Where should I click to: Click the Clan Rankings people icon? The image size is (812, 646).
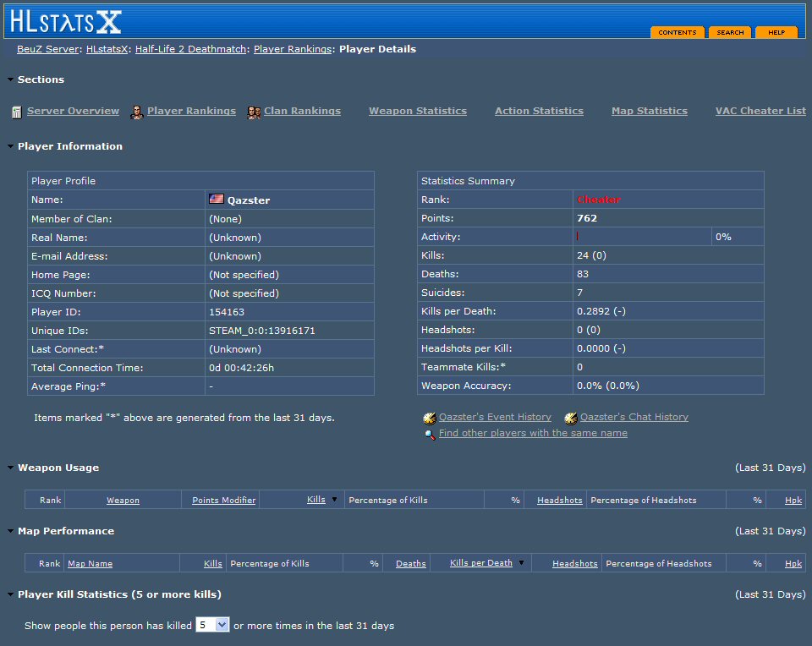coord(254,112)
